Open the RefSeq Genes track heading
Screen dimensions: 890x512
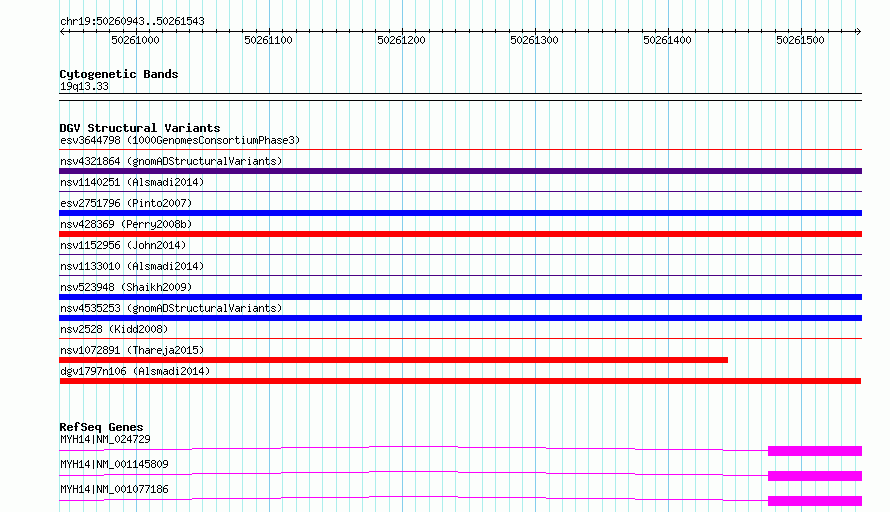[x=101, y=427]
